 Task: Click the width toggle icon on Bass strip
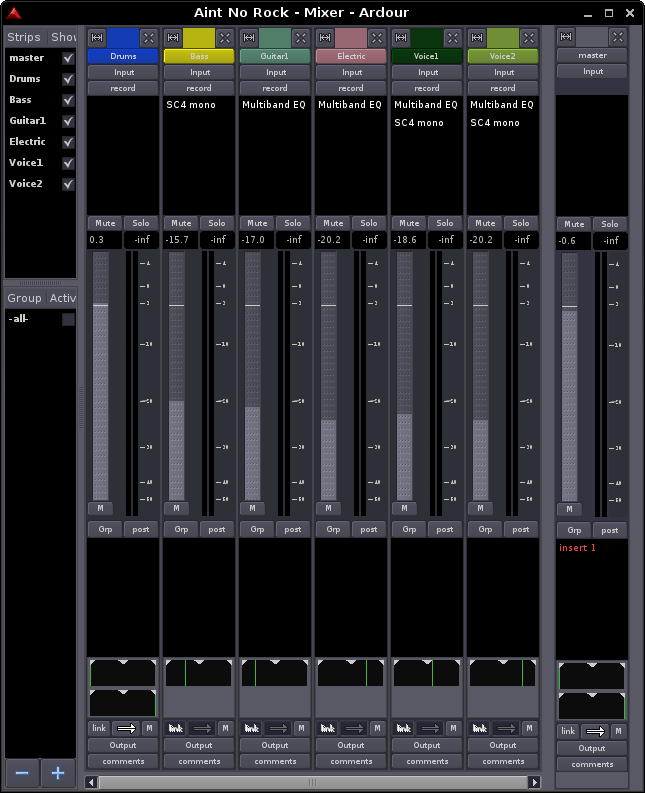173,37
